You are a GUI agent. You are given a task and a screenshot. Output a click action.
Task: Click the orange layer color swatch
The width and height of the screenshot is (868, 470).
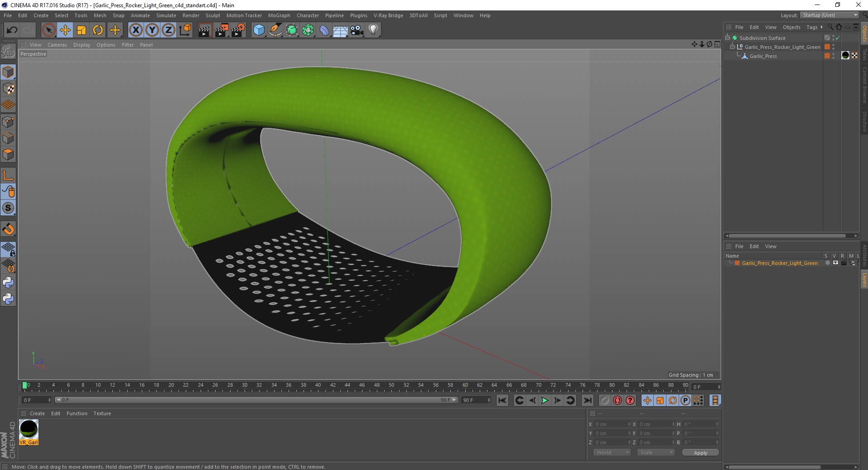(x=737, y=263)
